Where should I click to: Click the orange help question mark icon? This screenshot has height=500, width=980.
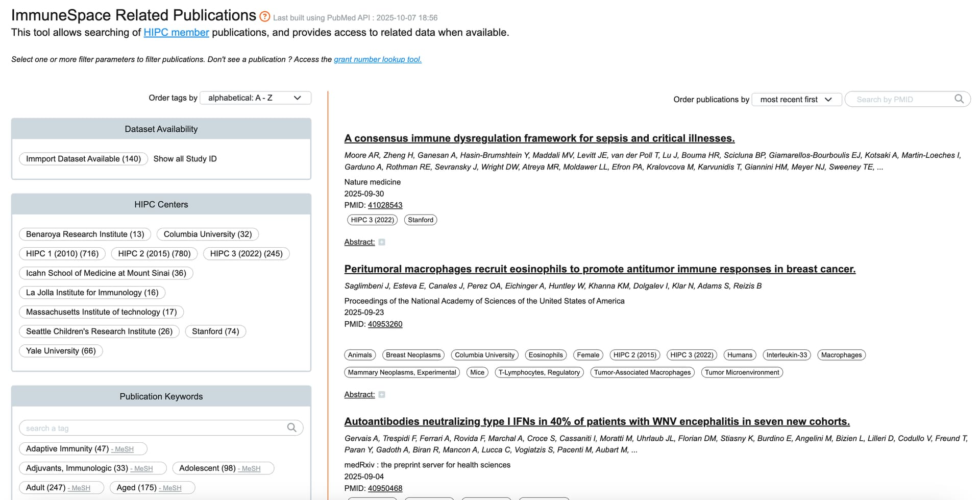click(264, 16)
